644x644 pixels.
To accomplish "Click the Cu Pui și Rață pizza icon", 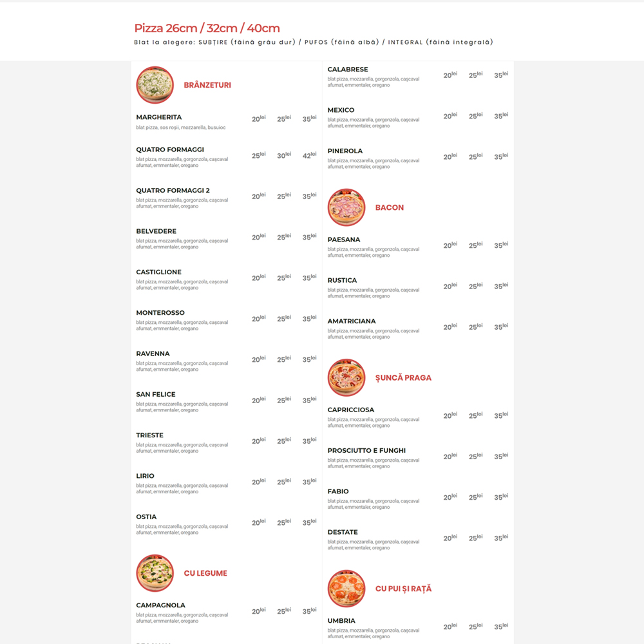I will 346,589.
